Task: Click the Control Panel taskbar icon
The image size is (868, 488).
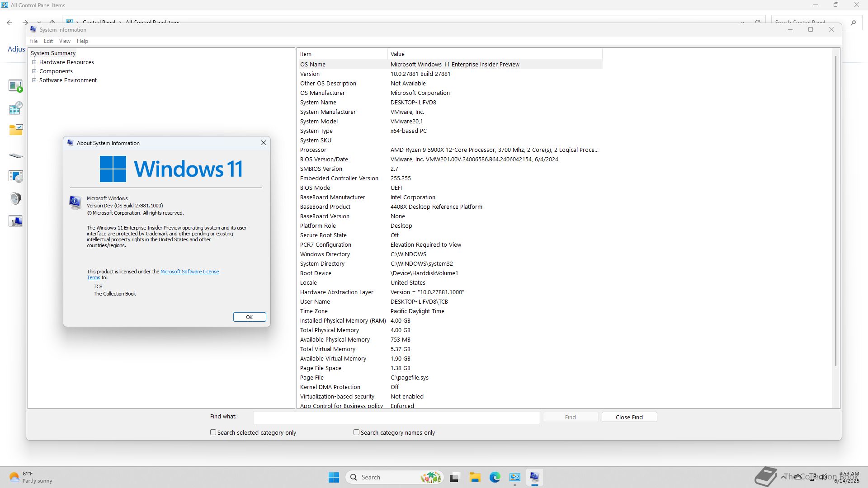Action: (514, 477)
